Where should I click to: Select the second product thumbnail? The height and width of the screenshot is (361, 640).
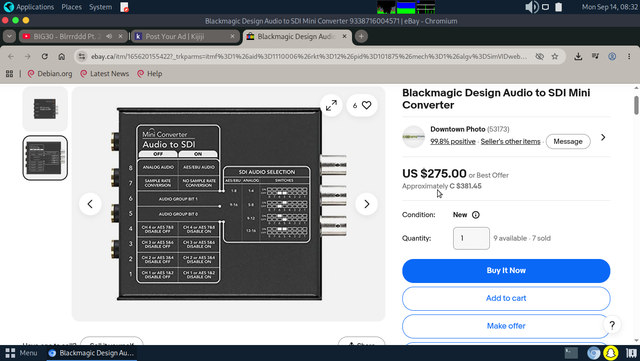click(45, 158)
